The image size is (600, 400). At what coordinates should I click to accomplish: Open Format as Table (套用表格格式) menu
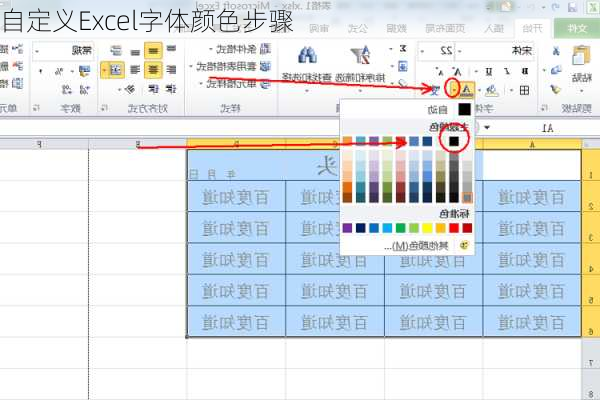(230, 66)
